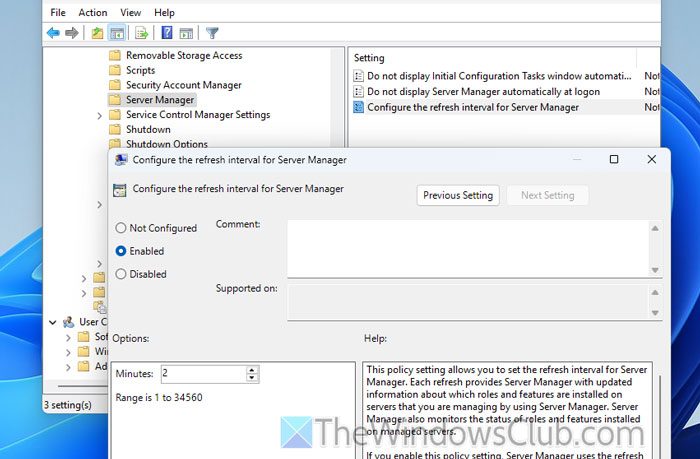This screenshot has width=700, height=459.
Task: Select Security Account Manager in the tree
Action: click(x=183, y=85)
